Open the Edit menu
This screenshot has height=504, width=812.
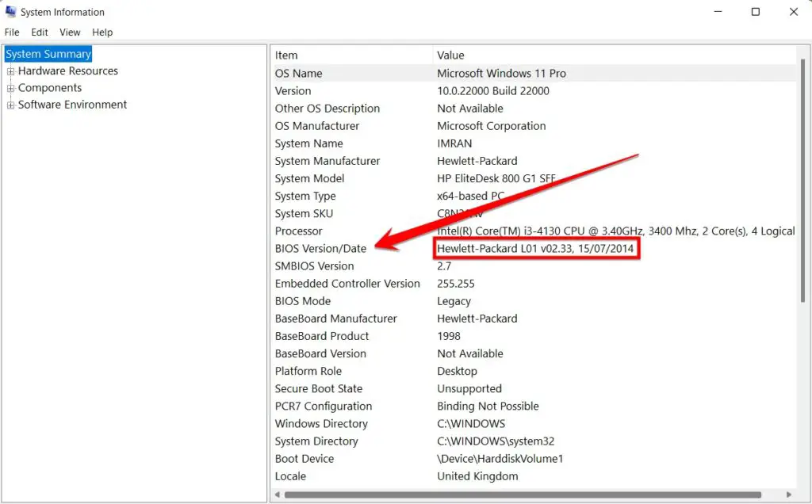(40, 32)
